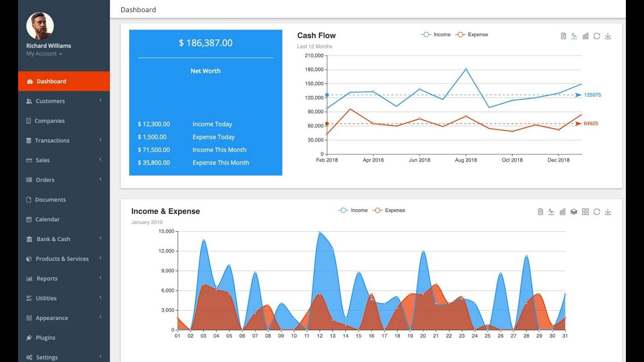The height and width of the screenshot is (362, 644).
Task: Open data view for Cash Flow chart
Action: point(563,36)
